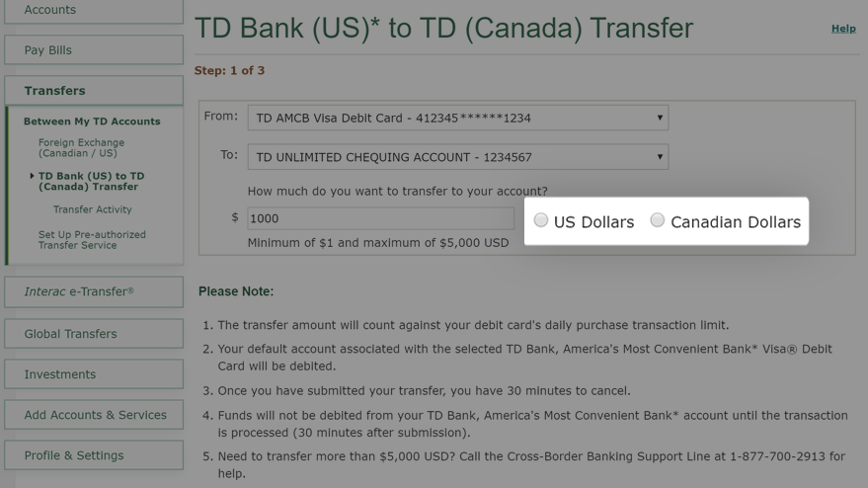Open the Global Transfers menu
This screenshot has height=488, width=868.
tap(94, 334)
